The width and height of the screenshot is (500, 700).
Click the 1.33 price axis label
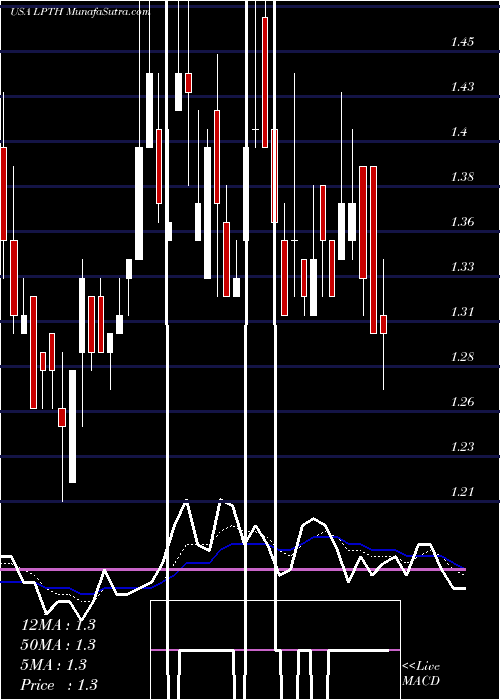[x=462, y=267]
